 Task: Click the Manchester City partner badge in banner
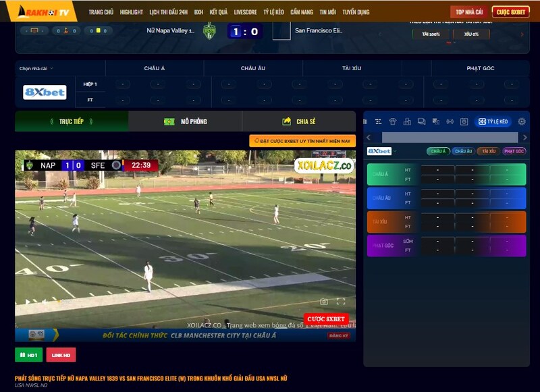[x=36, y=335]
